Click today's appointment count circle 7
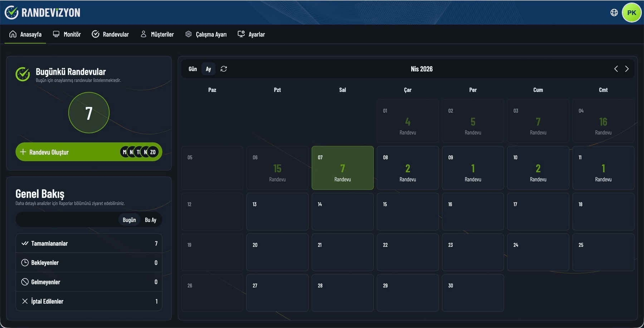The image size is (644, 328). pyautogui.click(x=89, y=113)
